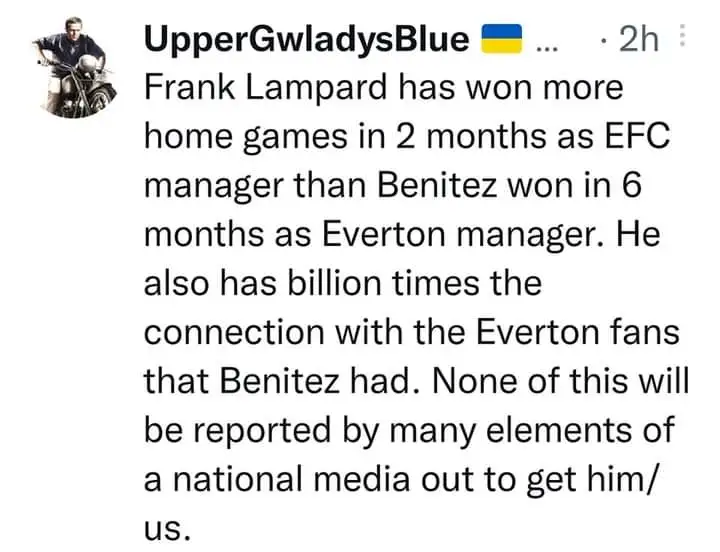Open the tweet's vertical three-dot menu
This screenshot has height=552, width=720.
tap(682, 36)
